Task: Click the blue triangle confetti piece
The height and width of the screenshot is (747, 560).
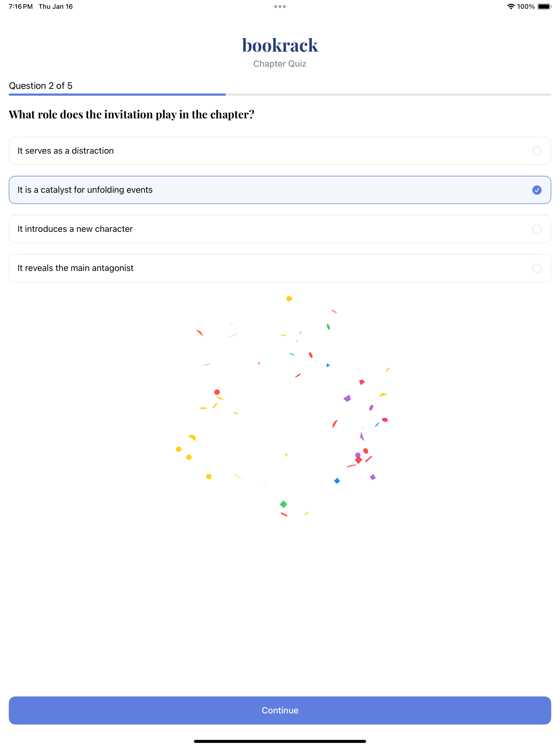Action: coord(328,365)
